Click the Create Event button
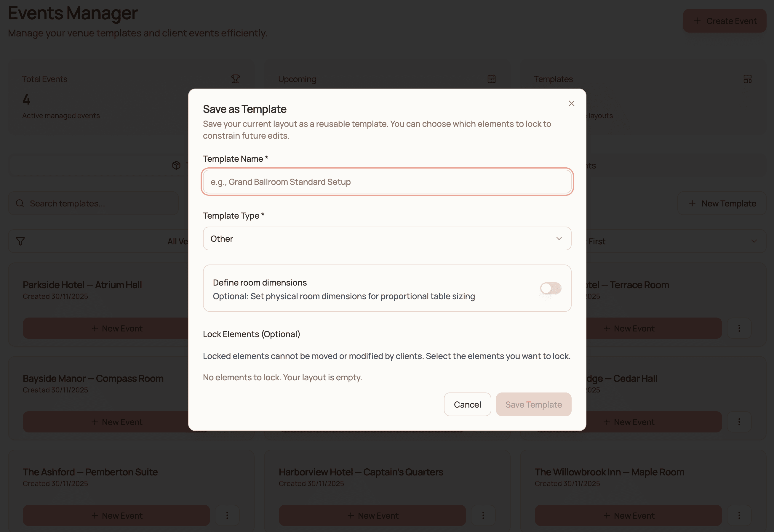This screenshot has height=532, width=774. click(724, 21)
